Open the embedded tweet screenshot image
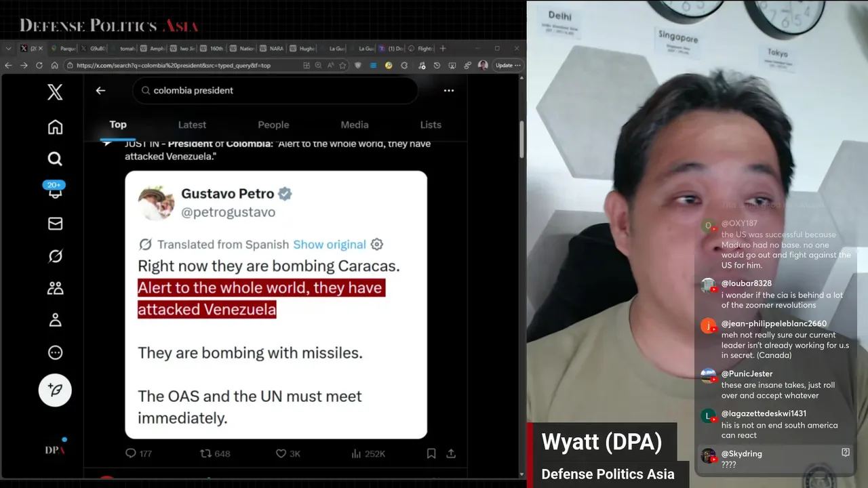Image resolution: width=868 pixels, height=488 pixels. pyautogui.click(x=276, y=304)
